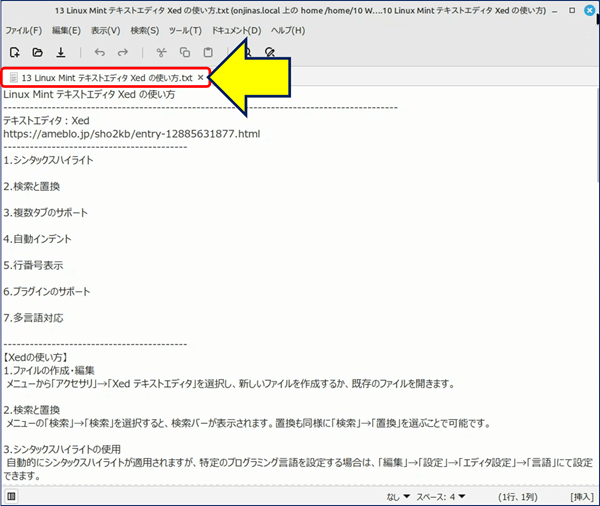Click the テキストエディタ：Xed line
Viewport: 600px width, 506px height.
(46, 121)
